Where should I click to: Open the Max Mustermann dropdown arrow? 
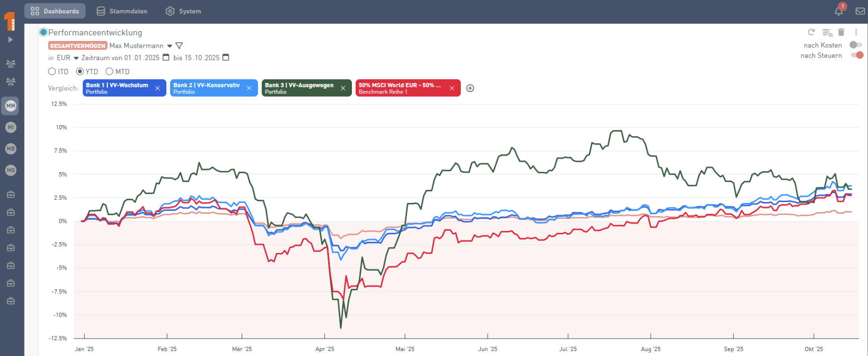click(170, 46)
